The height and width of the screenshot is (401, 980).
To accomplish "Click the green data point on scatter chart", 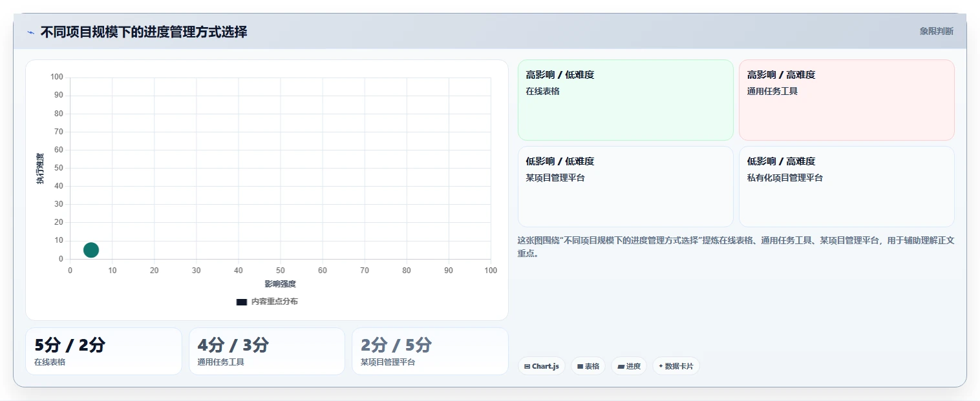I will click(91, 250).
